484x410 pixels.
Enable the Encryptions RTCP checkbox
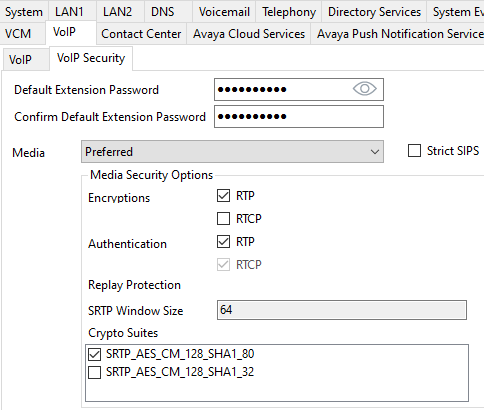pyautogui.click(x=223, y=219)
